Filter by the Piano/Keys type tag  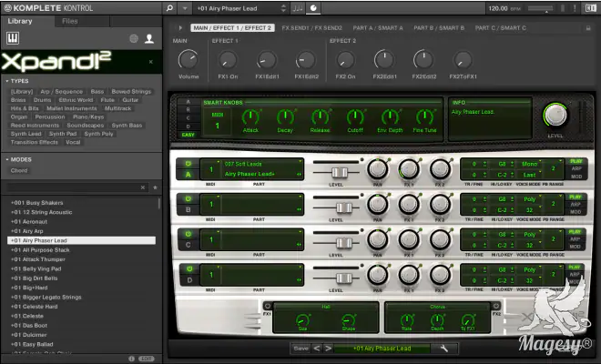88,116
